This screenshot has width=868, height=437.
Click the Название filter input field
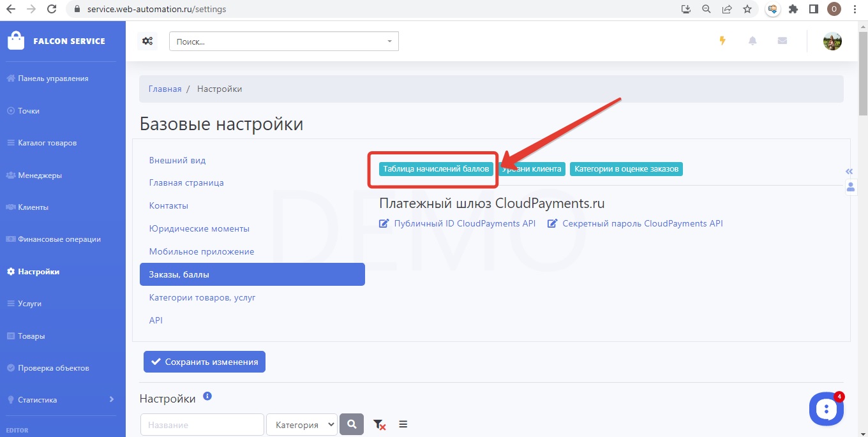pos(202,424)
